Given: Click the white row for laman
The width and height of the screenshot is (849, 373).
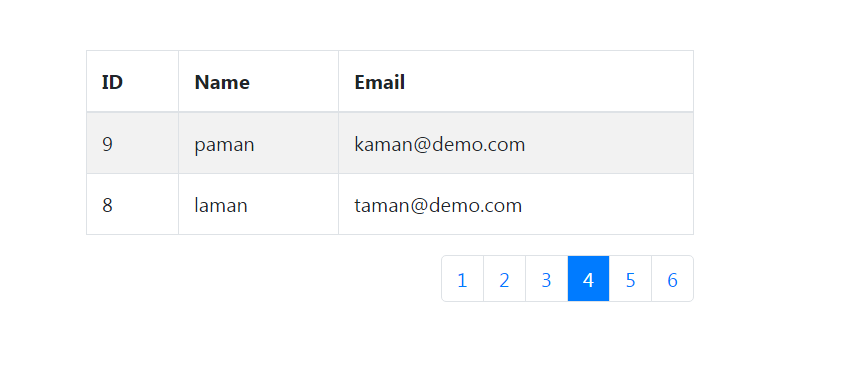Looking at the screenshot, I should (x=390, y=205).
